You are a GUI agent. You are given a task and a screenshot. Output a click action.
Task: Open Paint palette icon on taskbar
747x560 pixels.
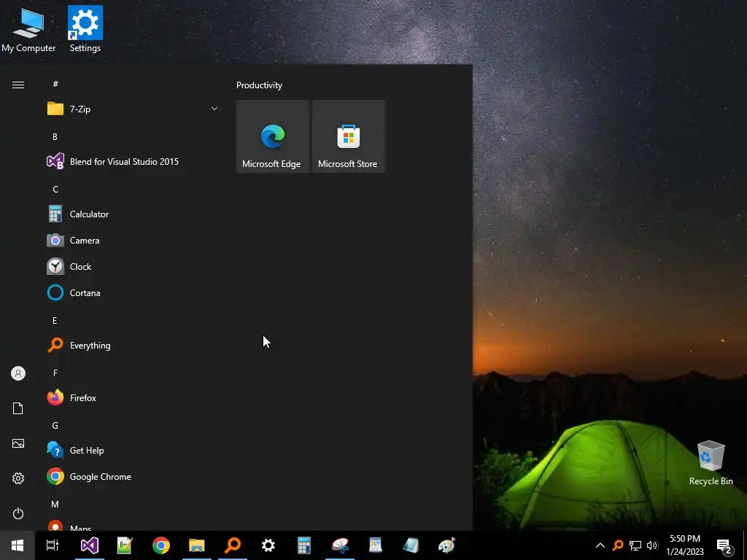[447, 545]
